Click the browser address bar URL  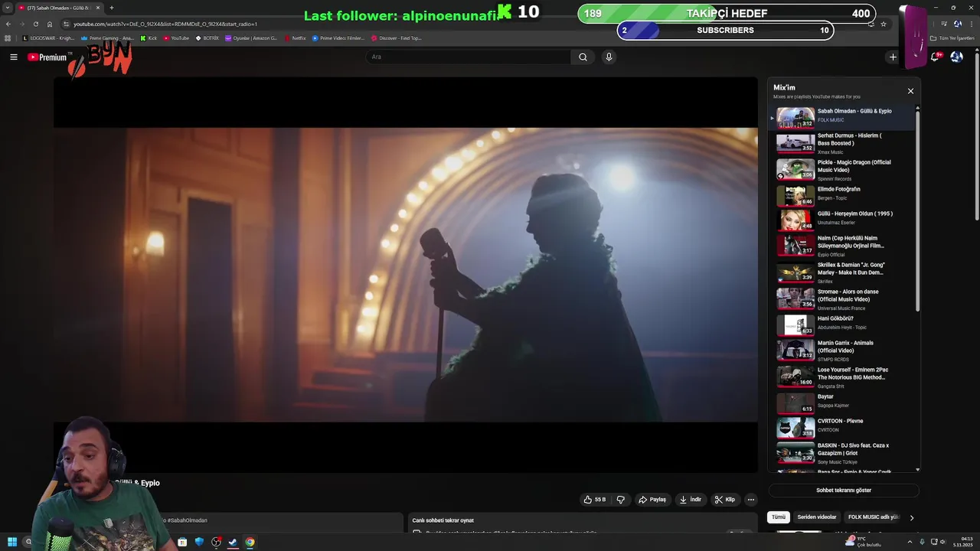(165, 24)
